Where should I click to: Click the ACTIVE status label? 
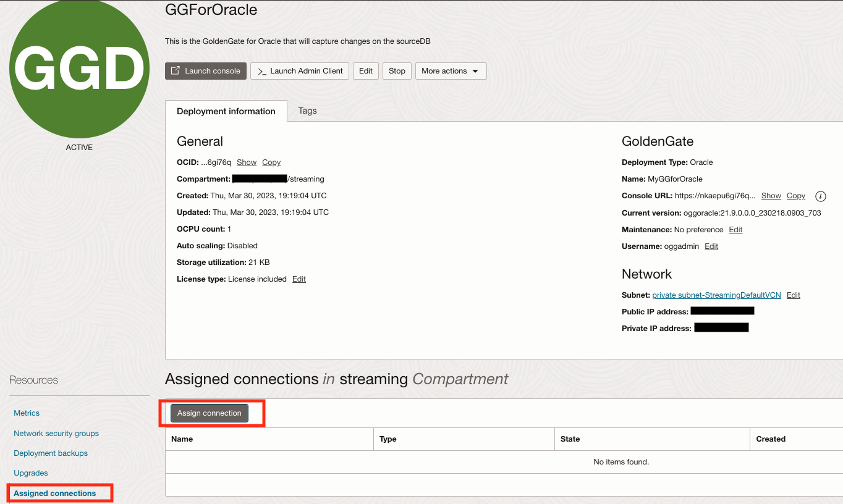pos(79,148)
